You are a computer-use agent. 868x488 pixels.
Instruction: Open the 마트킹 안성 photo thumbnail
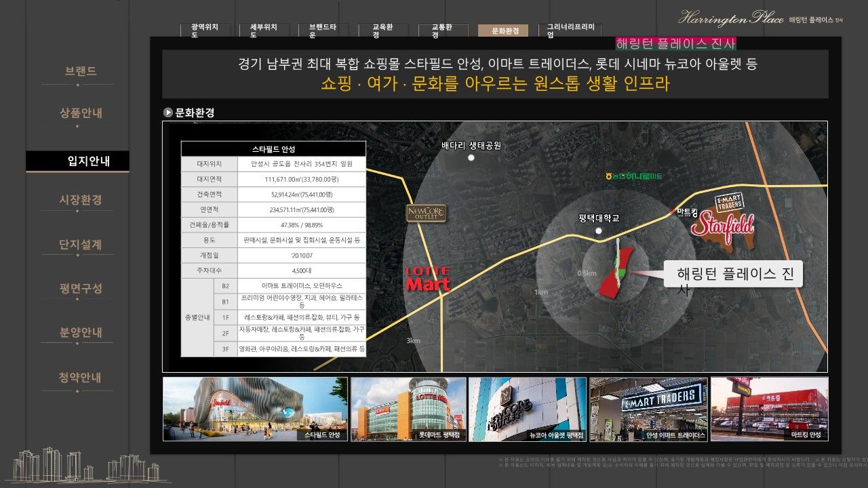[x=769, y=409]
